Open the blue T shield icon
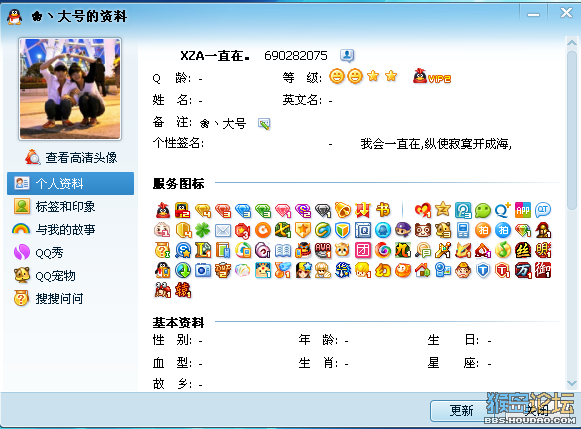581x429 pixels. [x=483, y=270]
